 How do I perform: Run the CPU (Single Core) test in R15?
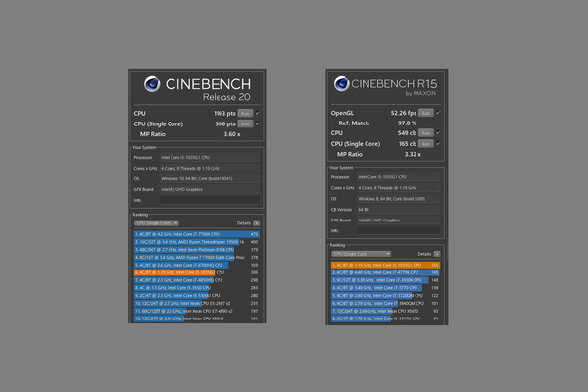pos(426,144)
